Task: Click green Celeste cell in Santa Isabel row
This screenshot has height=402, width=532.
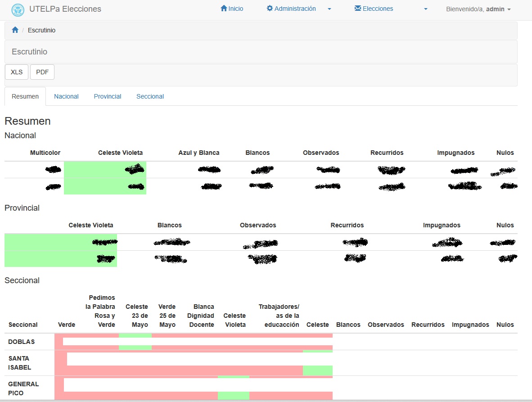Action: pyautogui.click(x=317, y=370)
